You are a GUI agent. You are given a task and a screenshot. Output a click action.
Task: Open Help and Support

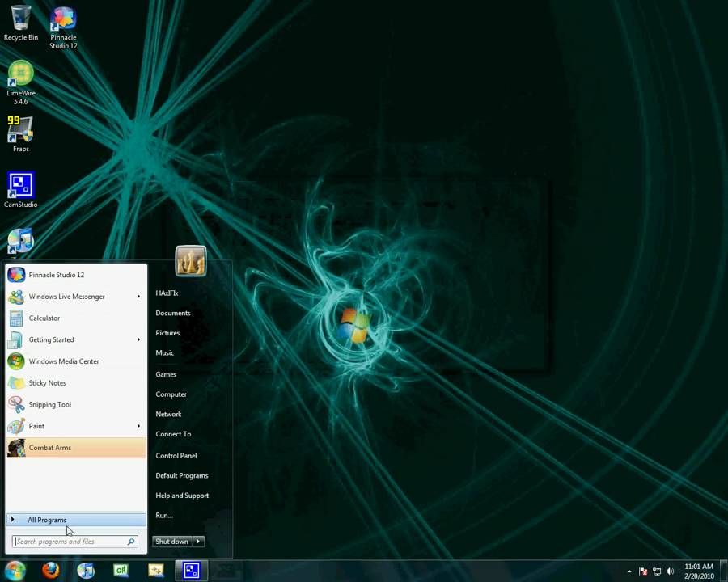tap(182, 496)
